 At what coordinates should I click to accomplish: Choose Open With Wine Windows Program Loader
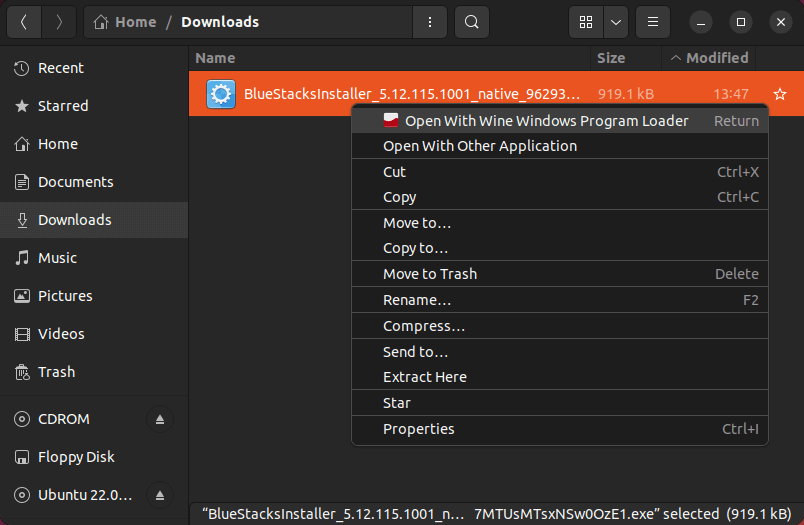(560, 121)
